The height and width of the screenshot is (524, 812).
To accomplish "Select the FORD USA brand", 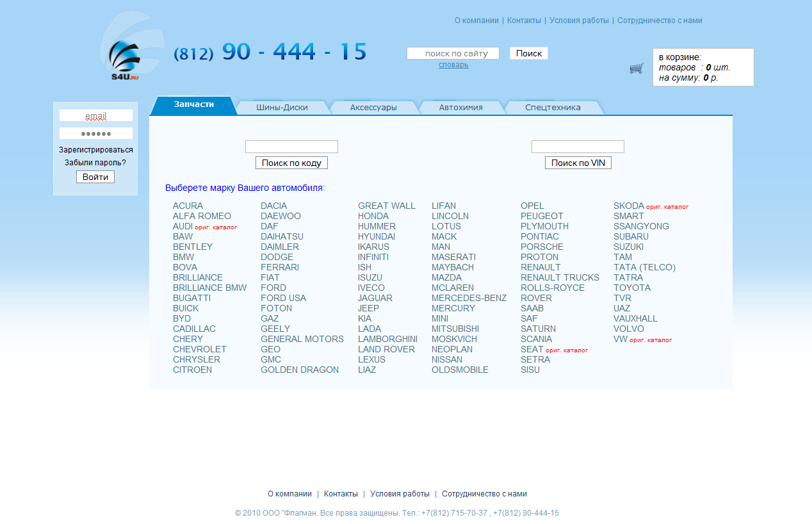I will pos(283,298).
